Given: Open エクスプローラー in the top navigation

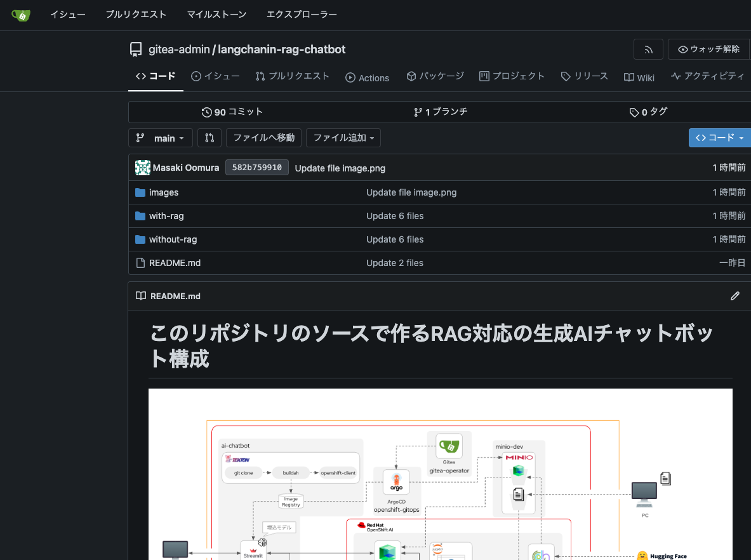Looking at the screenshot, I should [302, 15].
